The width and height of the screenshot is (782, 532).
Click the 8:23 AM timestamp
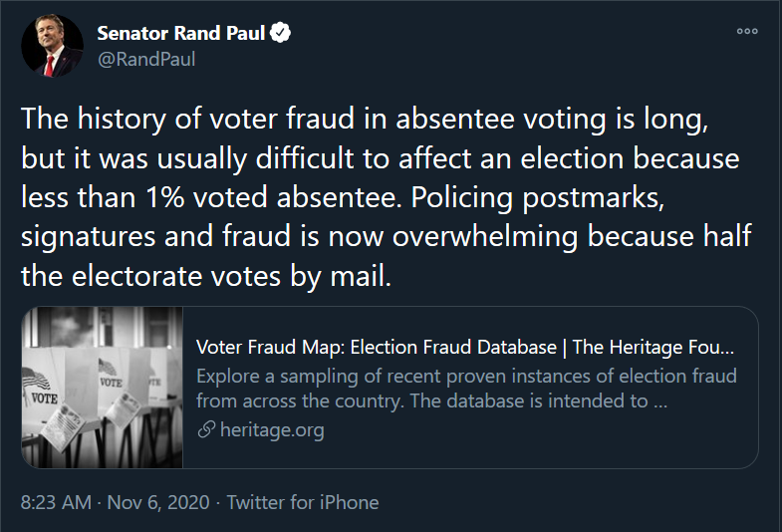coord(57,502)
